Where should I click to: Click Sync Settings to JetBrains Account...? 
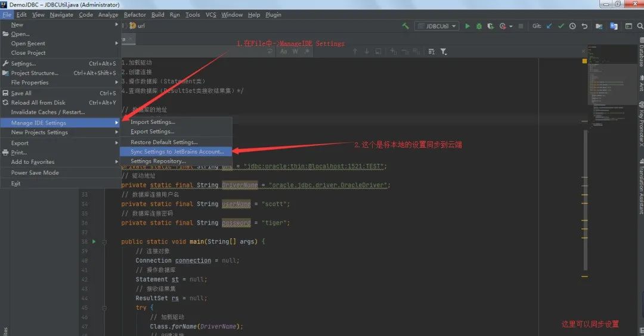point(176,151)
